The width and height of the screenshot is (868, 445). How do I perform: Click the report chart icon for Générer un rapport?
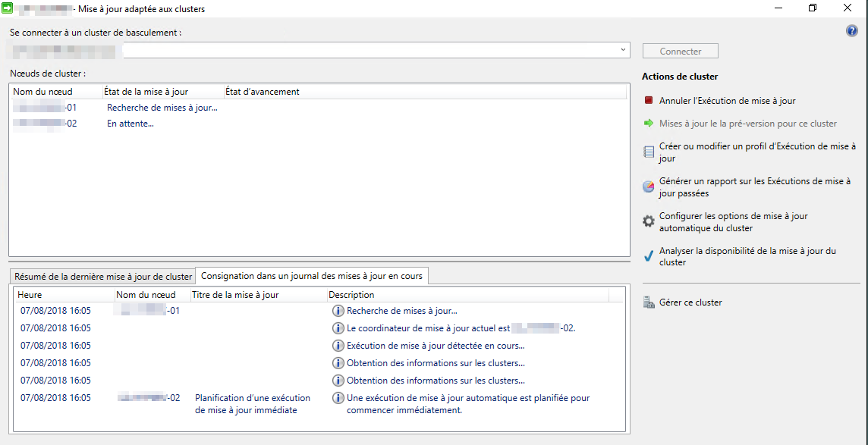(648, 186)
